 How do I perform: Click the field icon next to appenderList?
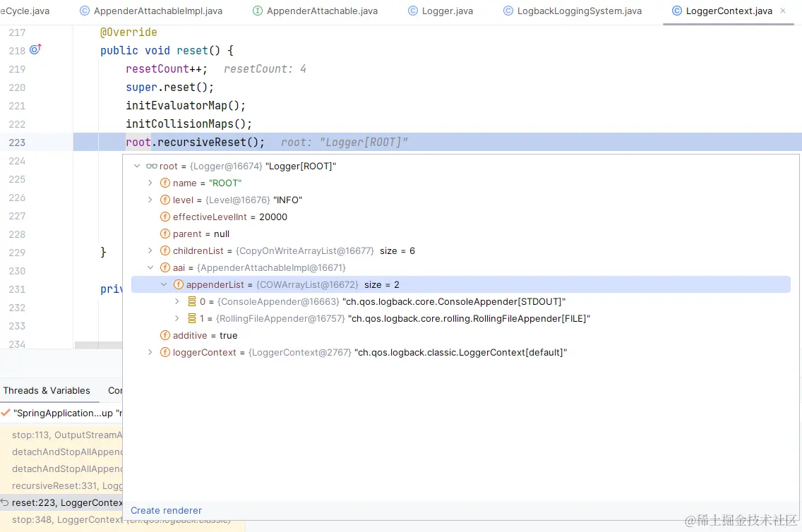[178, 284]
